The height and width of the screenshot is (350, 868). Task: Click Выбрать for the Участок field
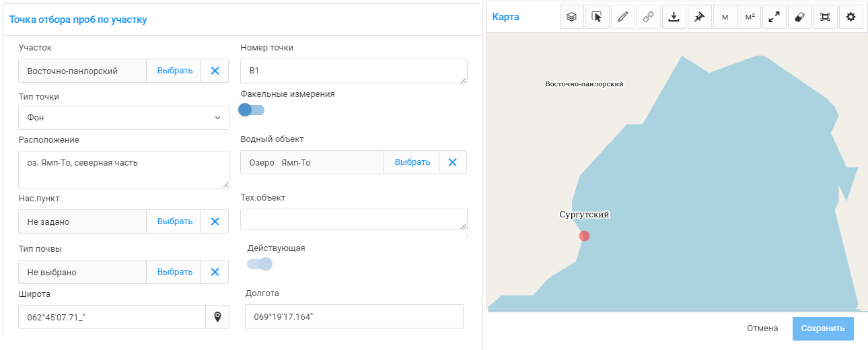coord(175,71)
